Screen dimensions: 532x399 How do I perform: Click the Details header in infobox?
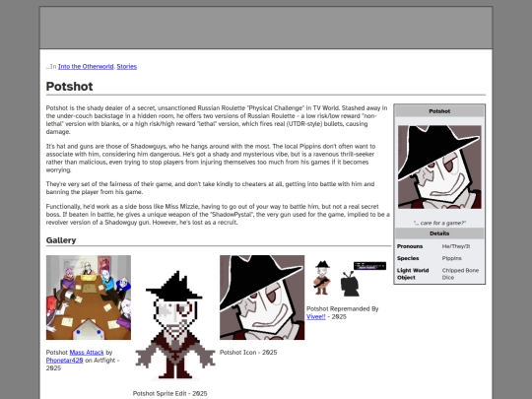point(439,233)
